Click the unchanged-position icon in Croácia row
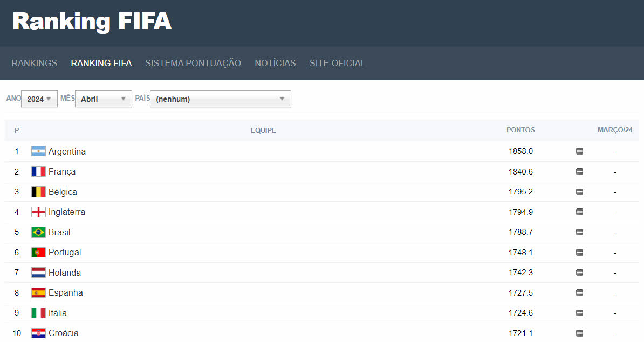The width and height of the screenshot is (644, 342). [x=579, y=333]
